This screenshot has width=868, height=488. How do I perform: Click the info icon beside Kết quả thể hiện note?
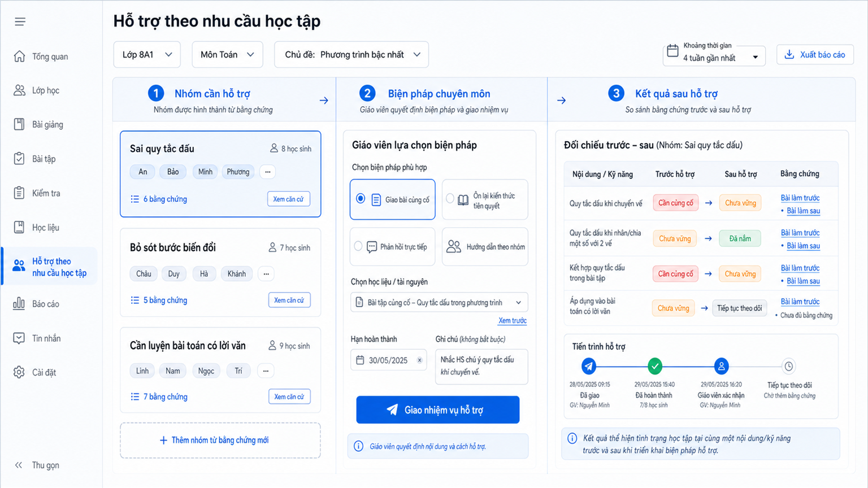pyautogui.click(x=572, y=438)
